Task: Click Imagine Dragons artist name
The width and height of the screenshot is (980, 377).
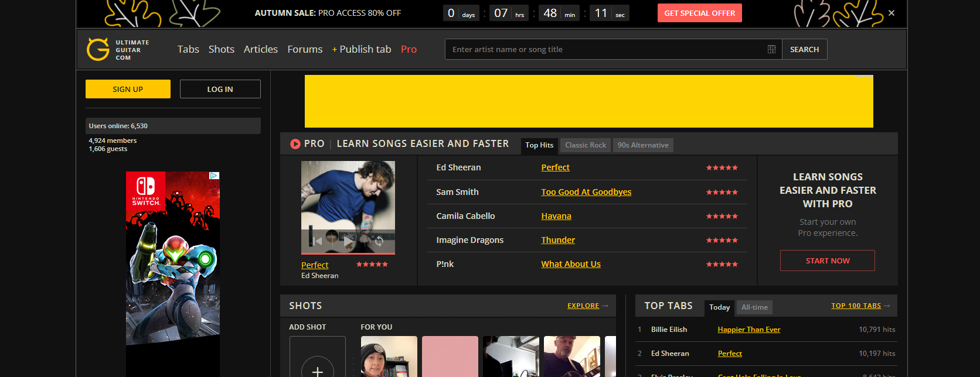Action: [x=469, y=240]
